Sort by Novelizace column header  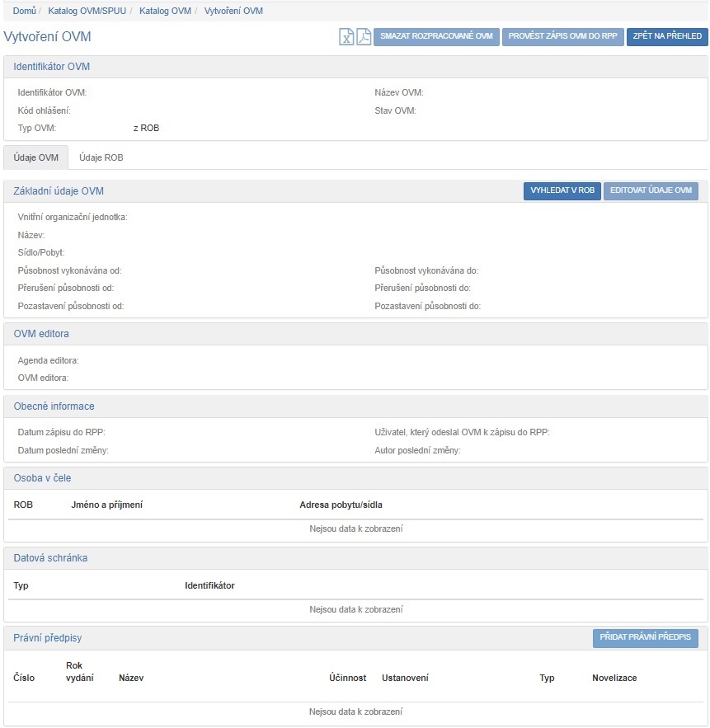click(x=614, y=678)
